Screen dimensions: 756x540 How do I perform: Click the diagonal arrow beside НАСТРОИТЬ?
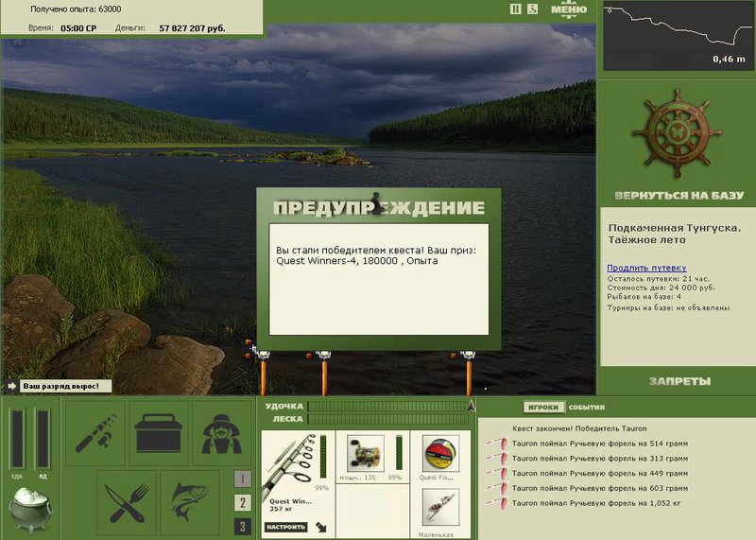(x=320, y=527)
